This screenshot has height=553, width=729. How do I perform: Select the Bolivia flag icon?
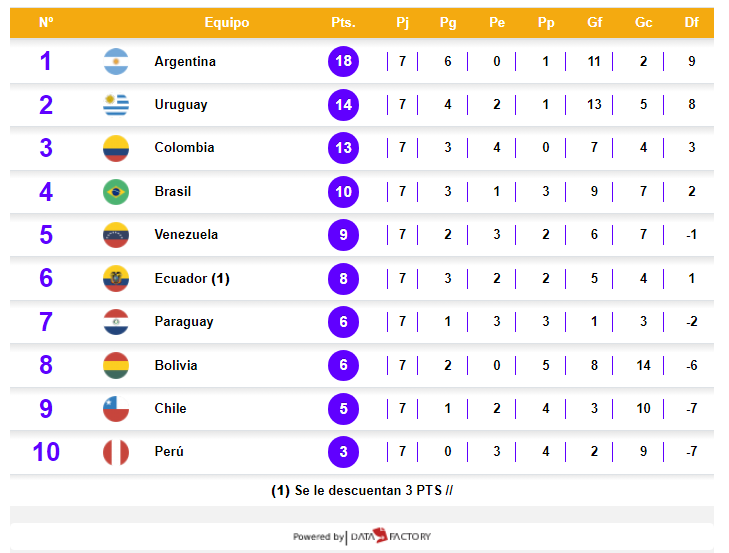click(116, 365)
